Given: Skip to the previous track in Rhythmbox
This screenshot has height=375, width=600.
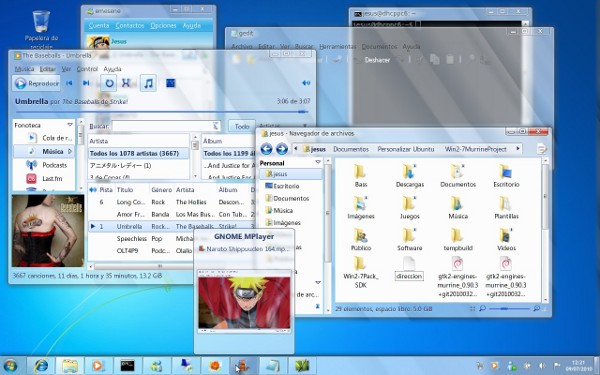Looking at the screenshot, I should point(69,83).
